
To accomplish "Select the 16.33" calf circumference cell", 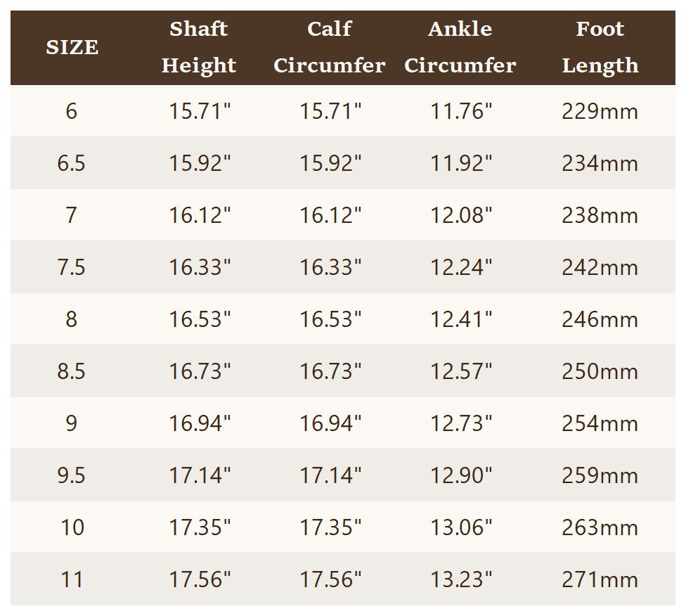I will coord(330,267).
